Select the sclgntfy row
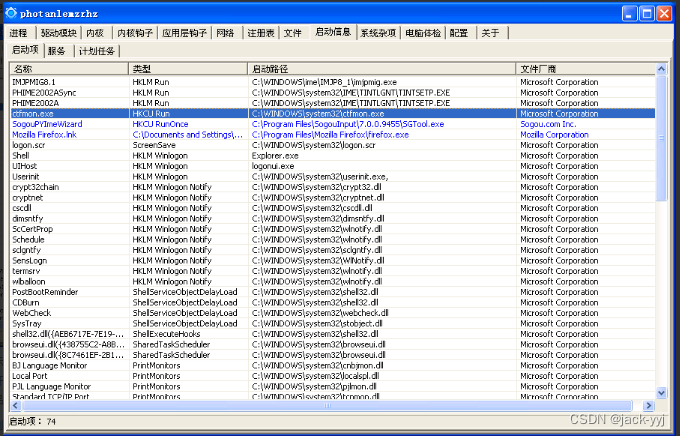Image resolution: width=680 pixels, height=436 pixels. point(333,250)
